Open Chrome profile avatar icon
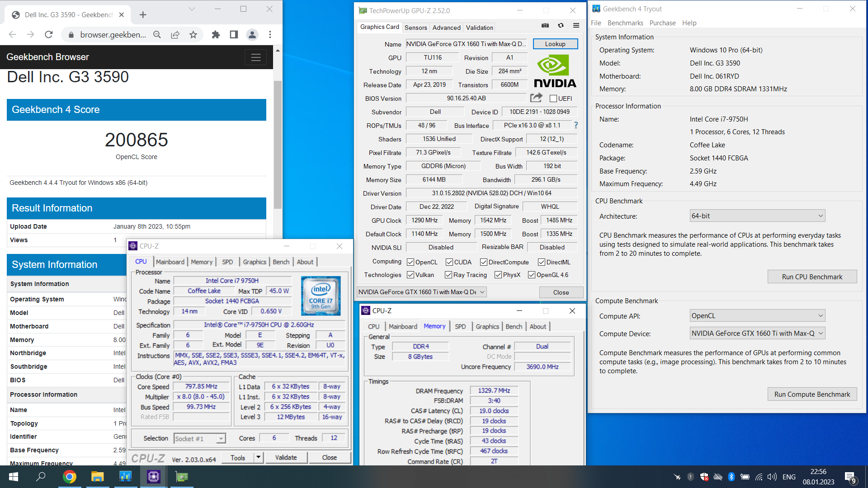 252,35
